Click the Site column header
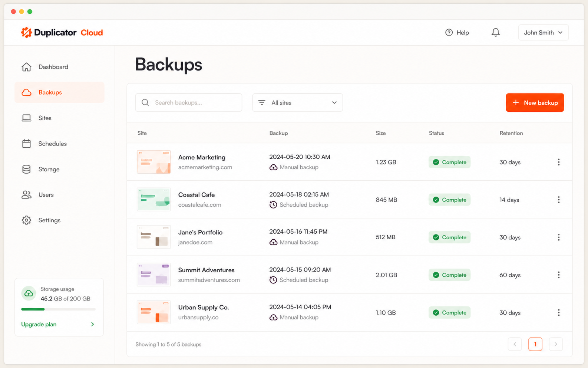588x368 pixels. pos(142,133)
